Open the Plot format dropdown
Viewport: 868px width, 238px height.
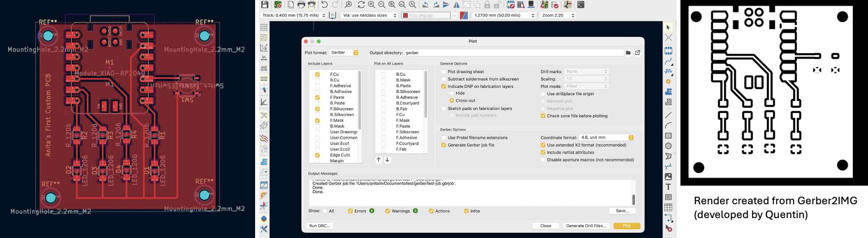(x=344, y=53)
